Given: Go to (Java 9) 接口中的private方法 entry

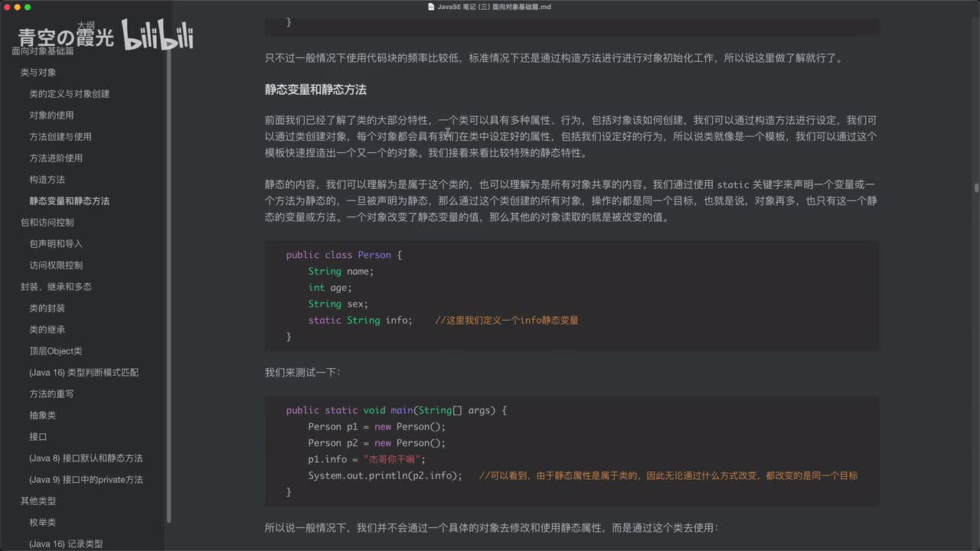Looking at the screenshot, I should point(87,480).
